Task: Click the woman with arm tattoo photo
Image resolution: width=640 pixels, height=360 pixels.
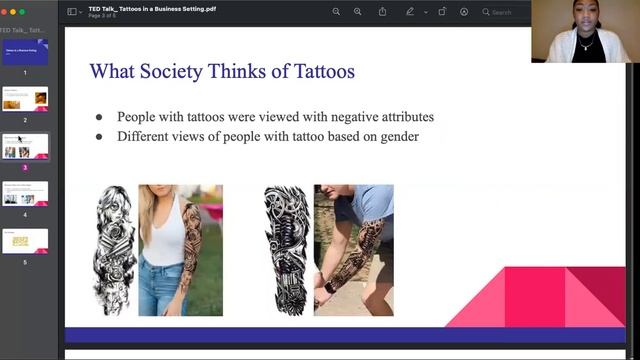Action: coord(180,250)
